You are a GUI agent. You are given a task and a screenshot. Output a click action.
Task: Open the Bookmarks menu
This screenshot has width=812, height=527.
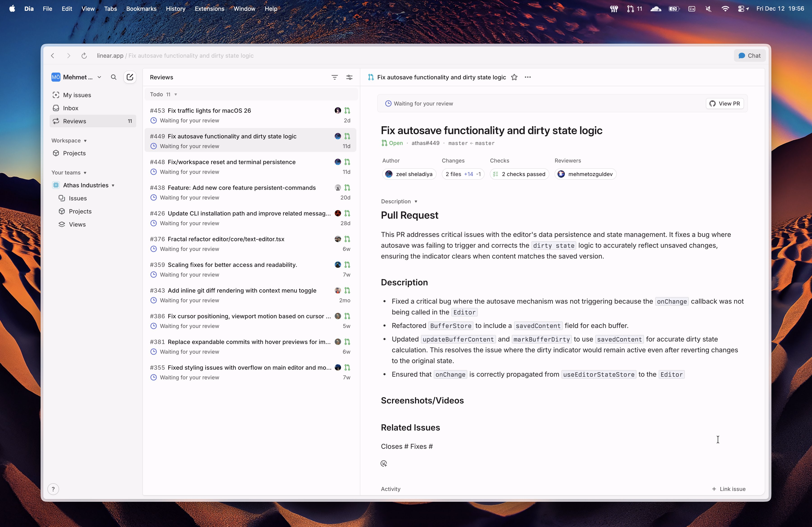click(141, 9)
